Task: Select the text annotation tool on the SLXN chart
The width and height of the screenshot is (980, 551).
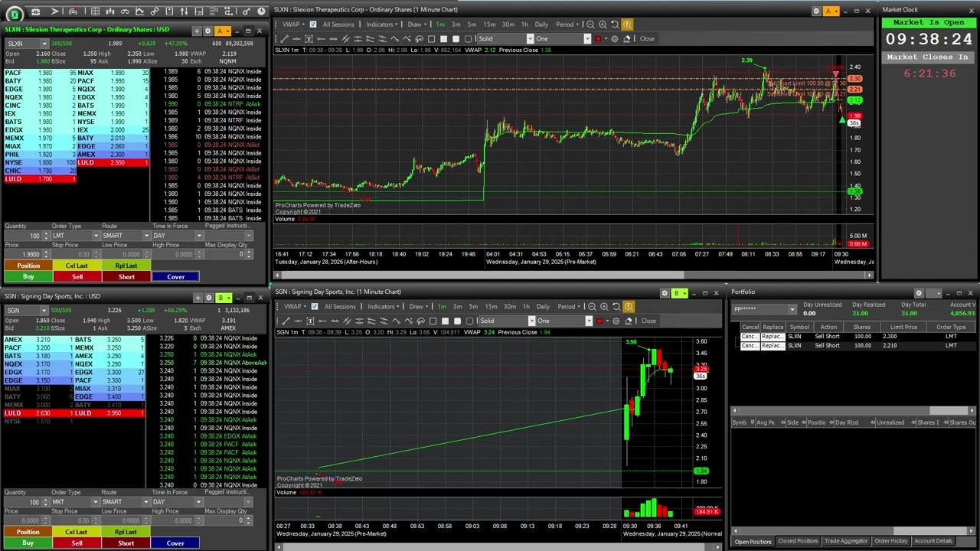Action: (309, 39)
